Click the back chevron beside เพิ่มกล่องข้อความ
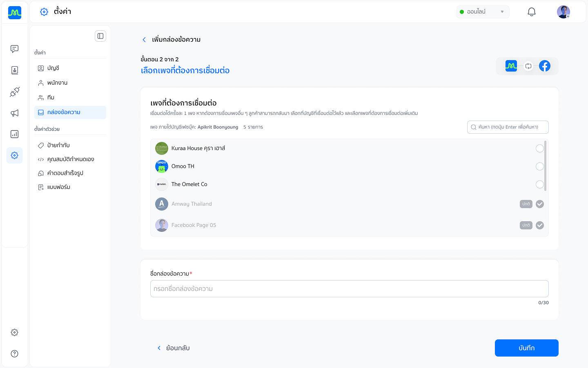 144,40
